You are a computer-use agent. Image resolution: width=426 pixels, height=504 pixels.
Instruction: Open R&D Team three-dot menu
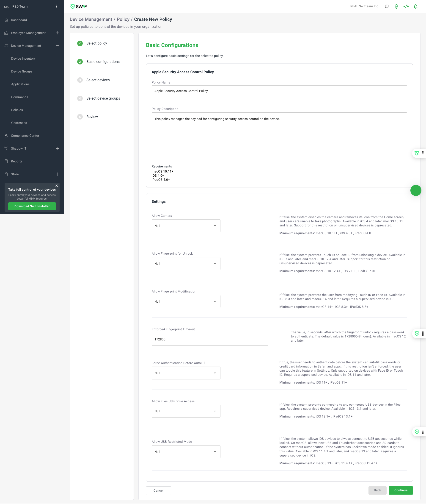click(x=57, y=6)
